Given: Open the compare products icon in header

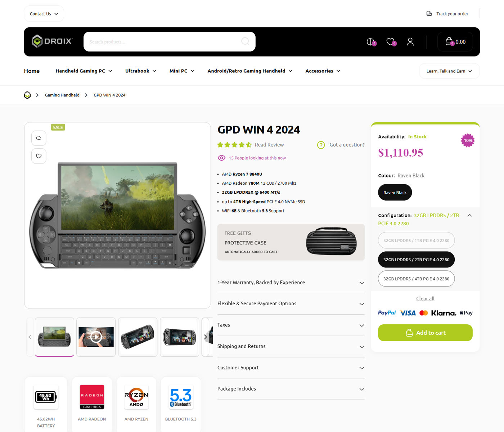Looking at the screenshot, I should click(x=371, y=42).
